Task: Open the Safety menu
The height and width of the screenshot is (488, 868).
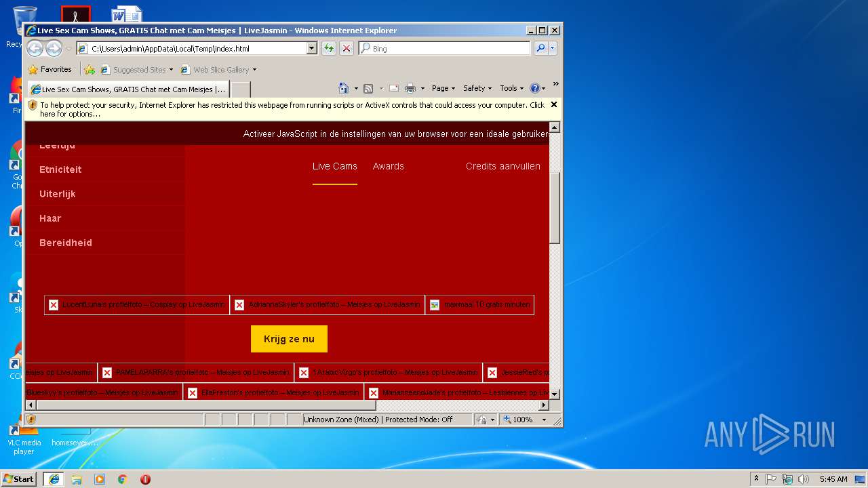Action: [x=478, y=88]
